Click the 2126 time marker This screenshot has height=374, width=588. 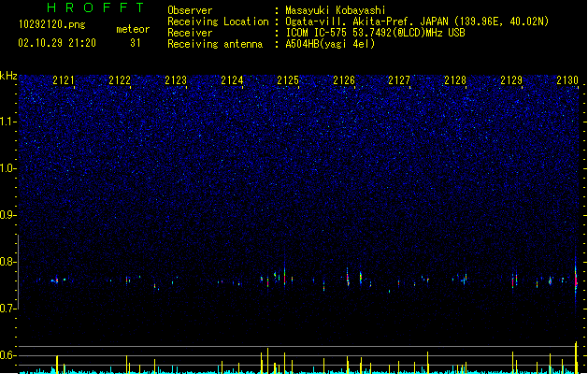point(344,80)
